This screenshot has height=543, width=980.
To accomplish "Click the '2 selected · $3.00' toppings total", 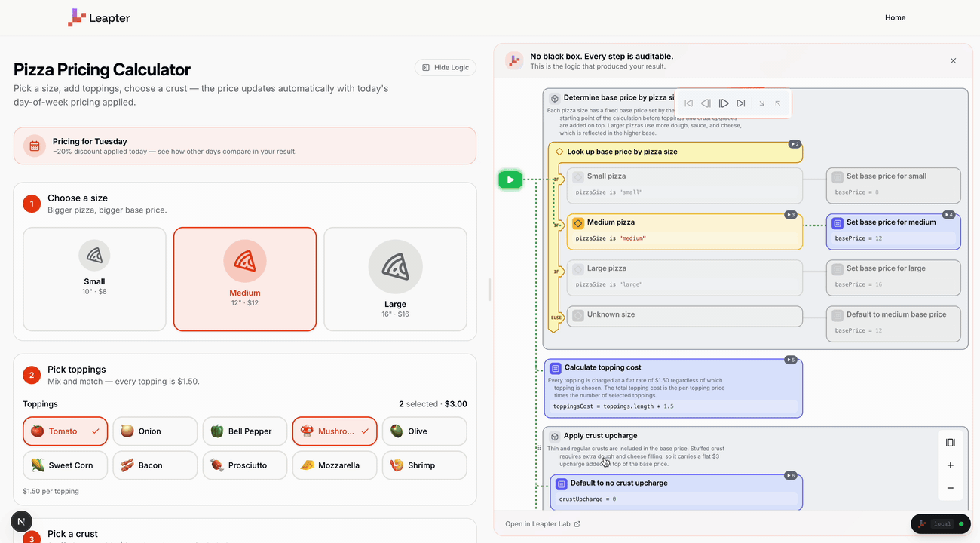I will pyautogui.click(x=433, y=404).
